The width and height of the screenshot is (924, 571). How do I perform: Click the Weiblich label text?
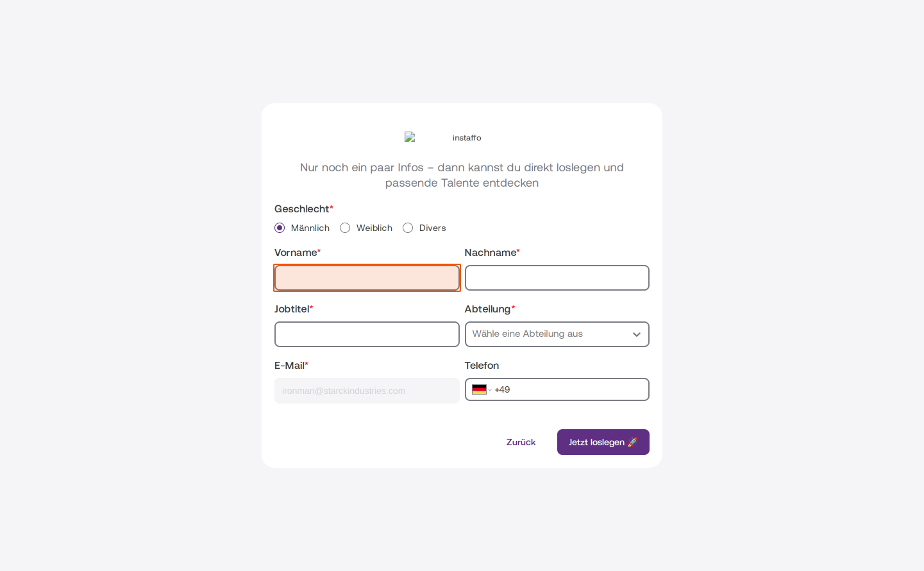point(374,228)
